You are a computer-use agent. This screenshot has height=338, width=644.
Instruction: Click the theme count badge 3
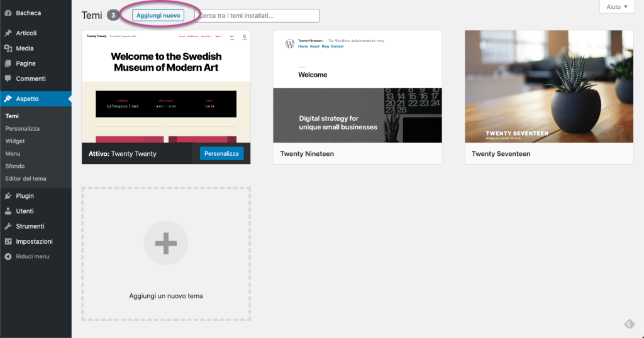pos(113,15)
